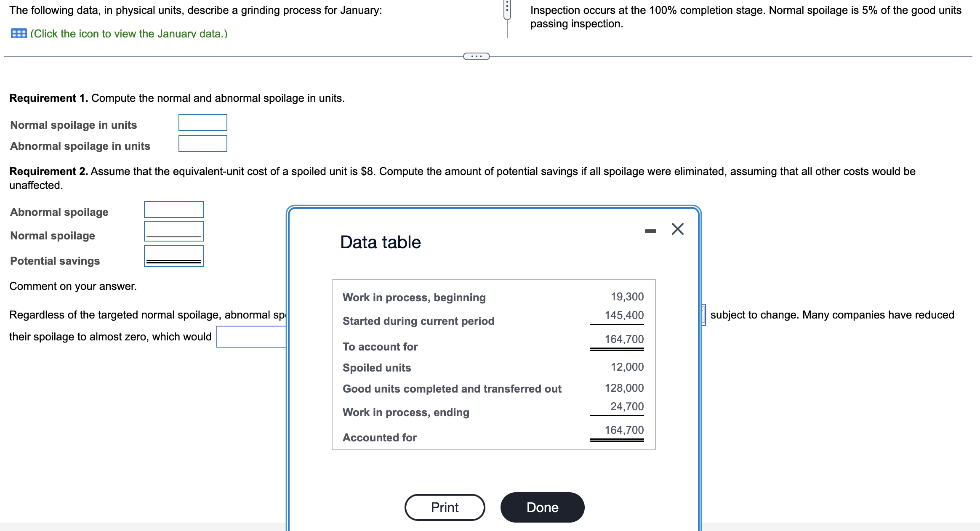Close the Data table popup

coord(677,229)
